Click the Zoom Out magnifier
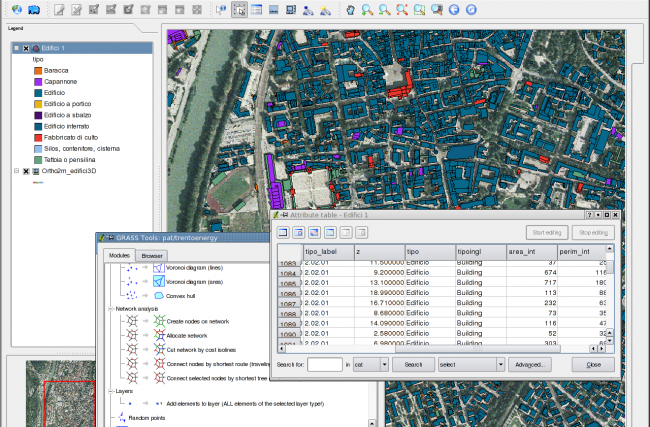This screenshot has height=427, width=650. [x=384, y=10]
